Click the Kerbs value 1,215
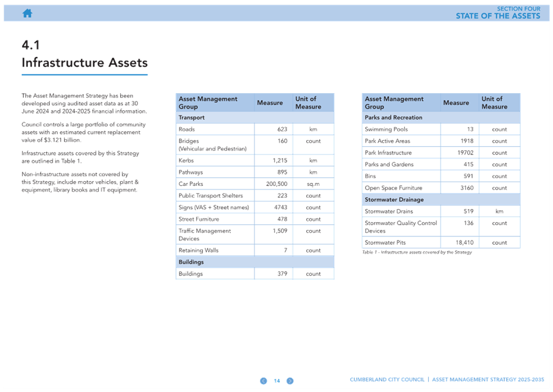Viewport: 553px width, 392px height. tap(279, 160)
